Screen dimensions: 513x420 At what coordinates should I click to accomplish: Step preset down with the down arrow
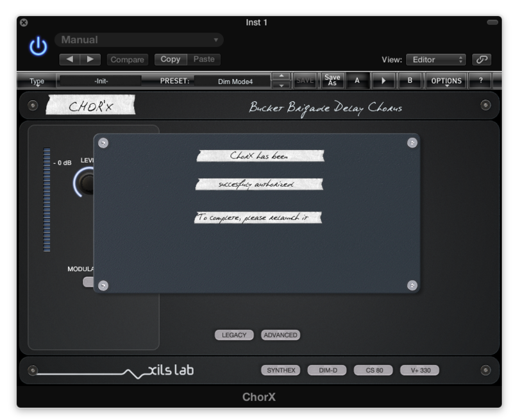pos(282,85)
